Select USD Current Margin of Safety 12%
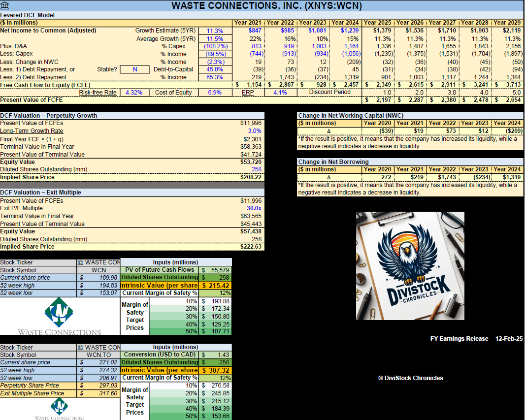This screenshot has height=420, width=525. point(215,293)
